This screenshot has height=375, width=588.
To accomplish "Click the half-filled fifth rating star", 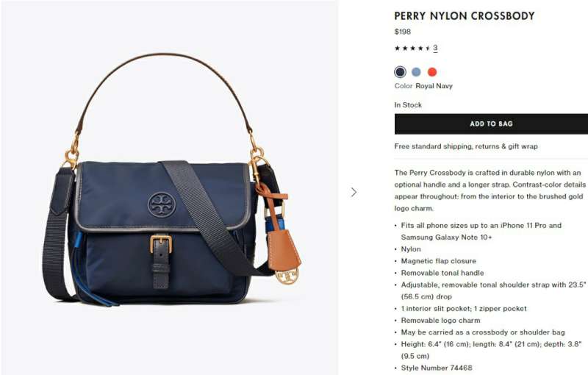I will coord(428,48).
